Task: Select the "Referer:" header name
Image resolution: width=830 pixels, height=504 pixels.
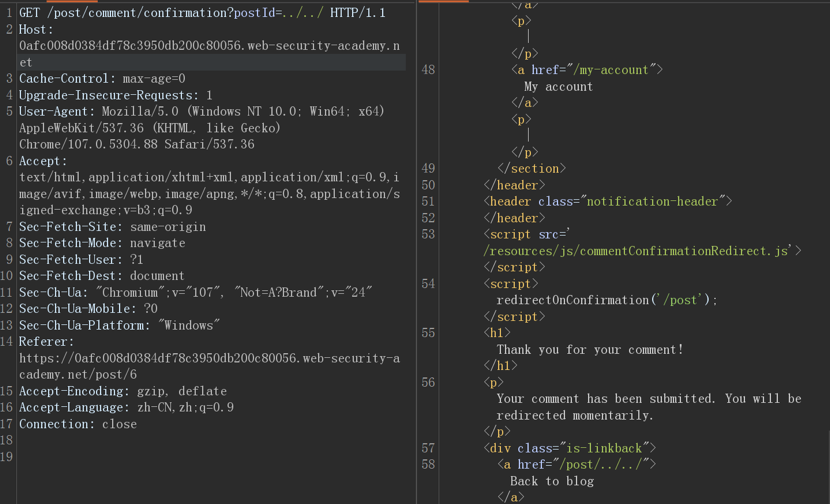Action: [x=47, y=341]
